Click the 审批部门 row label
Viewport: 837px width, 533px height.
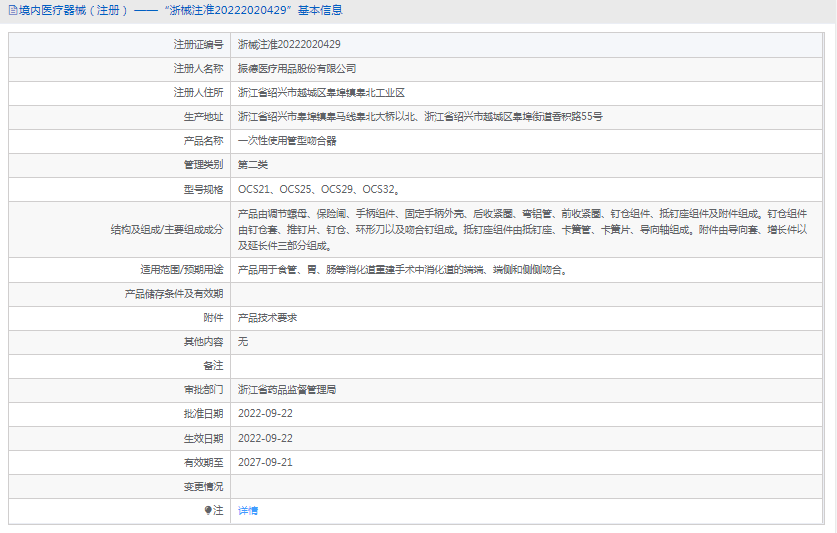[x=203, y=390]
